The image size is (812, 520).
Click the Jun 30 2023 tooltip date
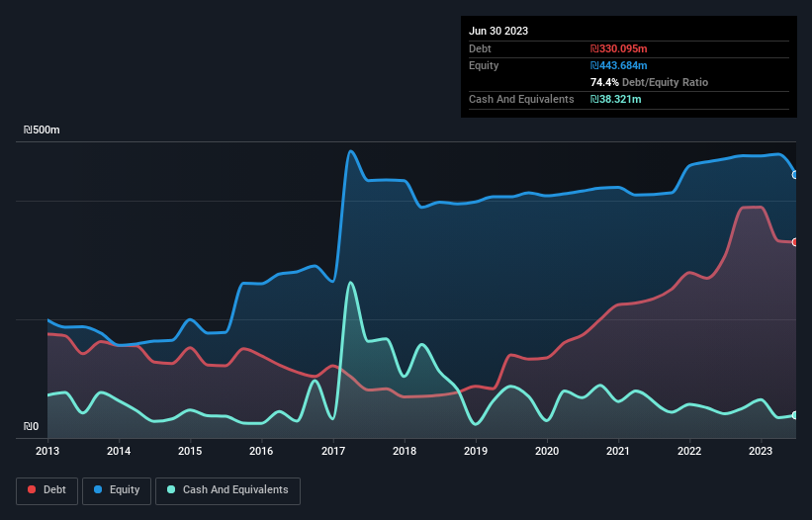[x=498, y=31]
